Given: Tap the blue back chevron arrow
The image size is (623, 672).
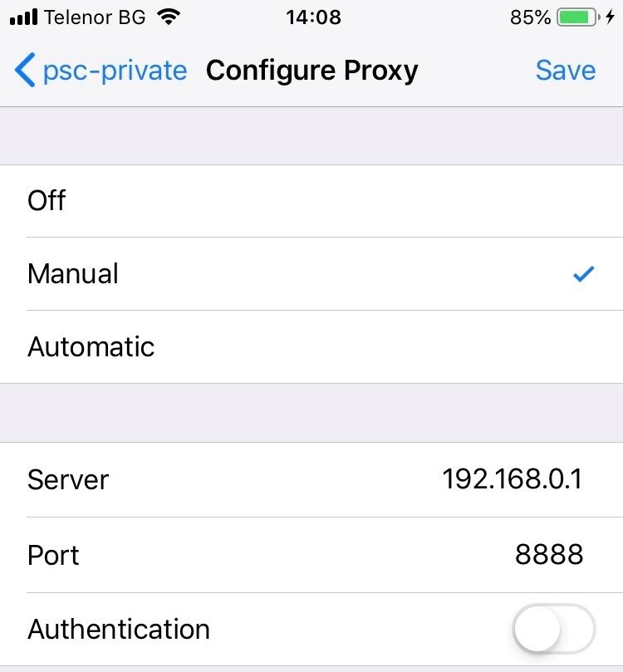Looking at the screenshot, I should click(x=24, y=71).
